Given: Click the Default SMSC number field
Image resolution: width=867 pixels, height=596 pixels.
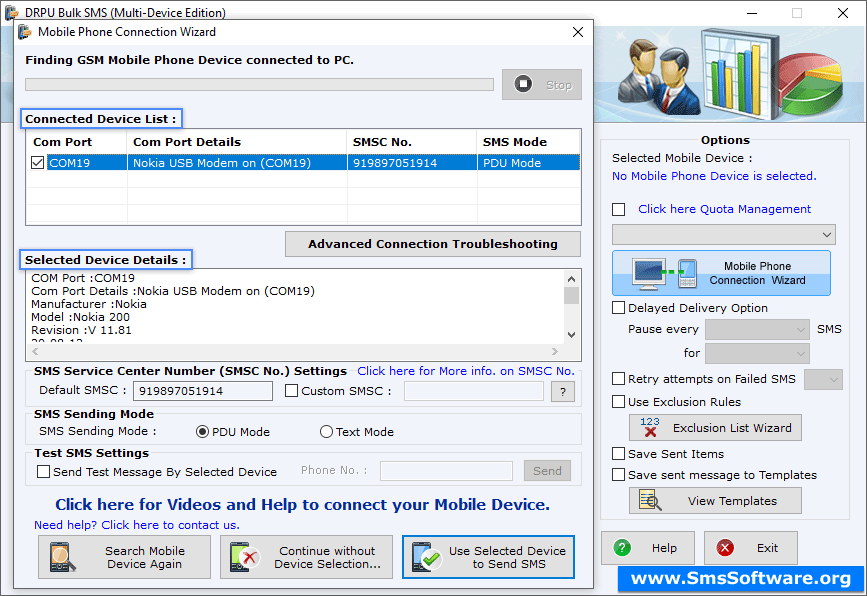Looking at the screenshot, I should [203, 391].
